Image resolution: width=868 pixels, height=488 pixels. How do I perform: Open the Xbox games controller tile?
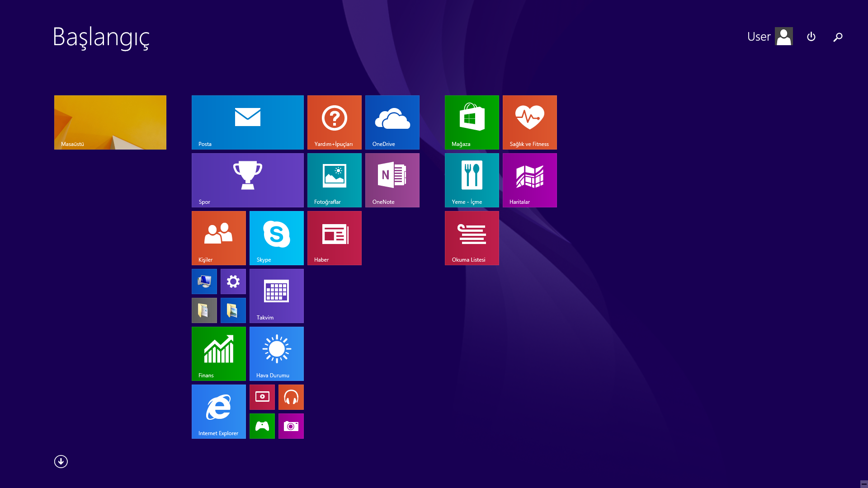[262, 426]
